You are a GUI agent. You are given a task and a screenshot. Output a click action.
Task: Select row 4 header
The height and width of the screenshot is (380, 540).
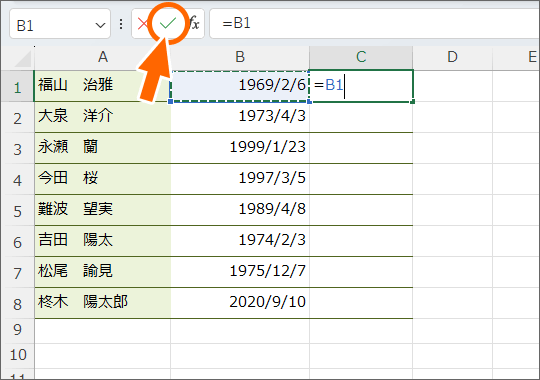coord(17,179)
